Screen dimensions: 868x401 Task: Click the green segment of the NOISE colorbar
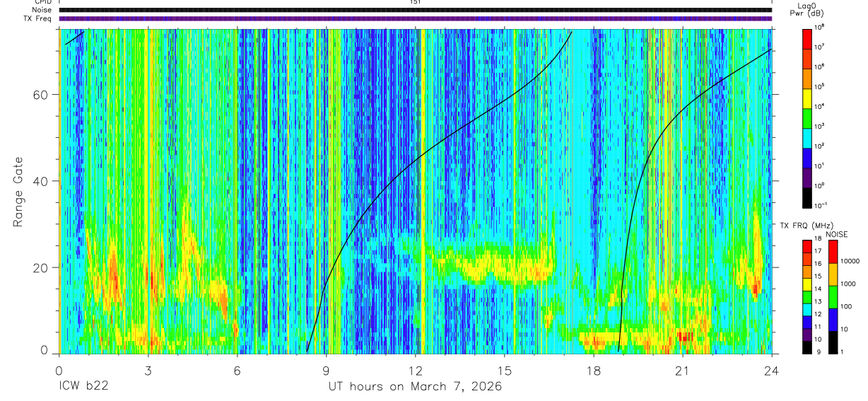[x=833, y=297]
